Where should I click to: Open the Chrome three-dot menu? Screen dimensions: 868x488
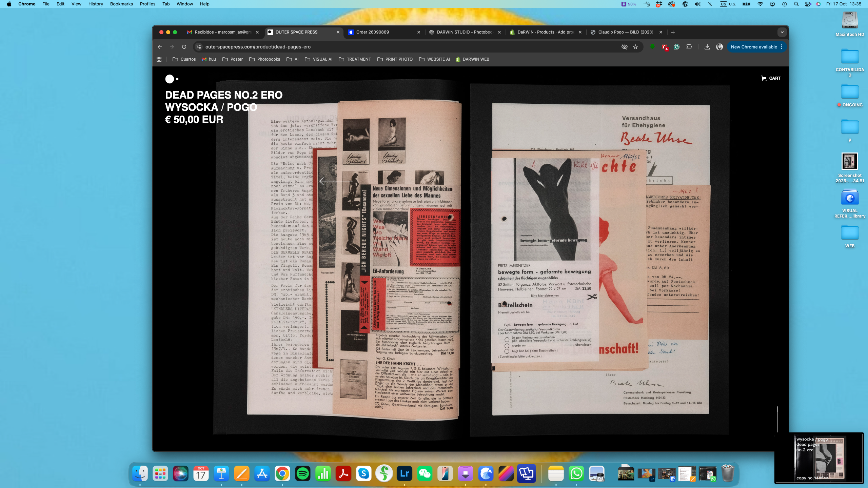[782, 47]
